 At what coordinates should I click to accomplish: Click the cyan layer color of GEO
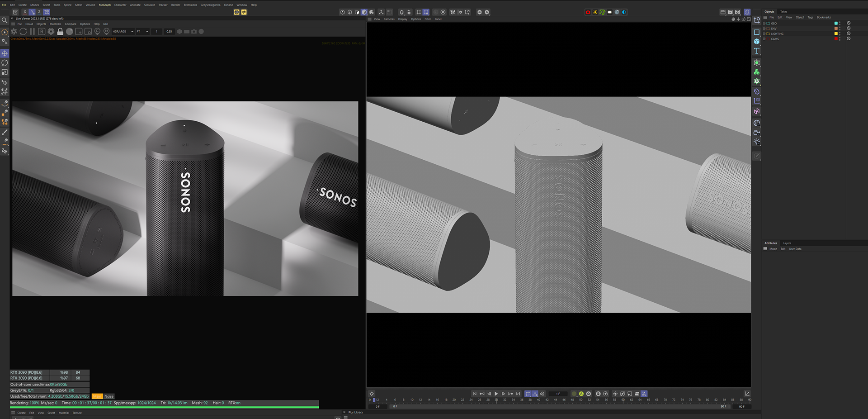(836, 23)
